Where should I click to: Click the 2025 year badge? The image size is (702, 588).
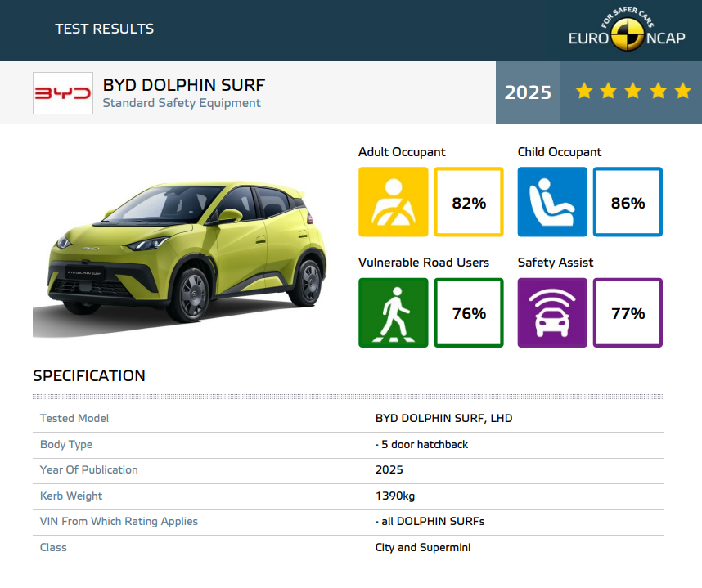tap(528, 92)
